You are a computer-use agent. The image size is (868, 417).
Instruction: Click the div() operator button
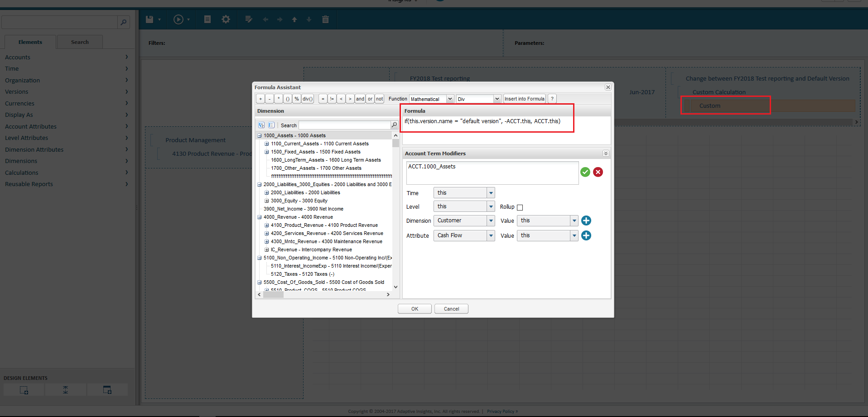[x=308, y=99]
